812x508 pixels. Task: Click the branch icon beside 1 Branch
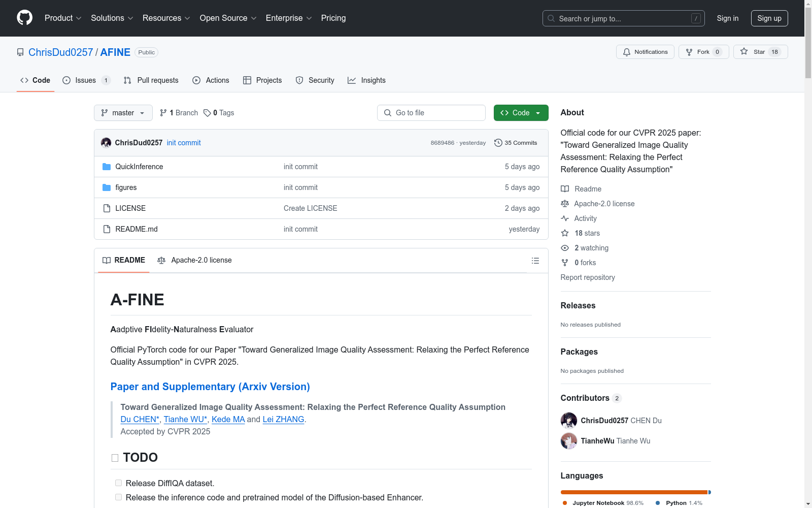click(163, 113)
